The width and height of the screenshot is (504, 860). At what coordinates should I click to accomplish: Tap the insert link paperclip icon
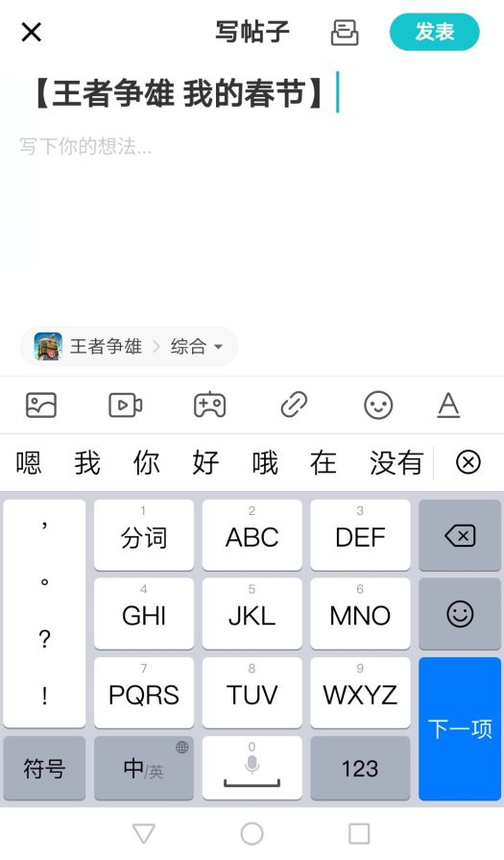[x=294, y=405]
